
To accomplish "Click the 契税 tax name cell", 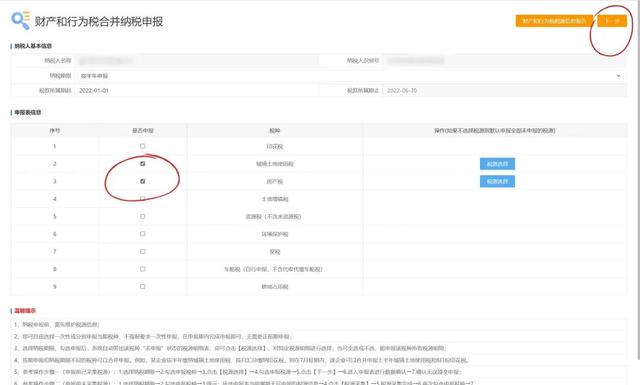I will pos(275,252).
